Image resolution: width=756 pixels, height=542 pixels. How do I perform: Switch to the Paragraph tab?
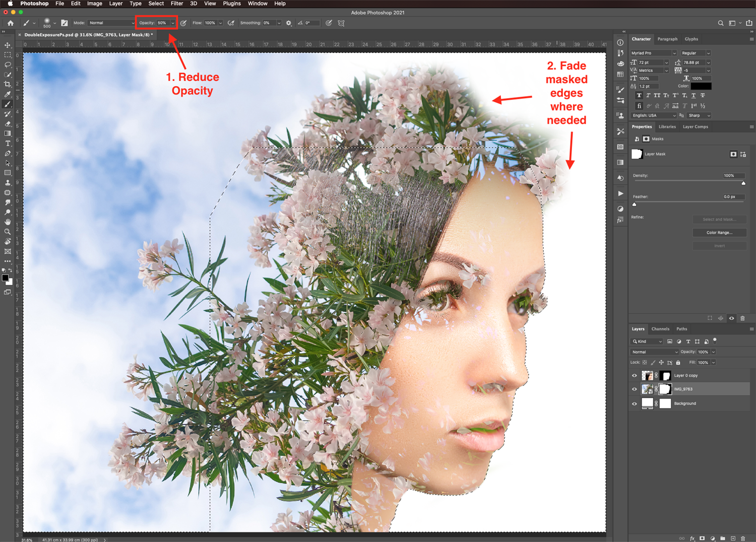(667, 39)
